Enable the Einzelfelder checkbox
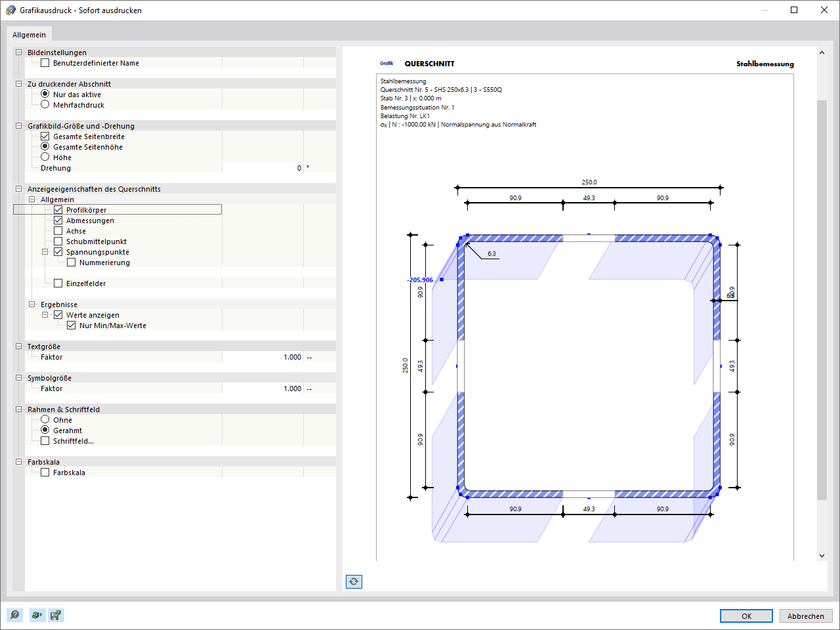The width and height of the screenshot is (840, 630). coord(58,283)
